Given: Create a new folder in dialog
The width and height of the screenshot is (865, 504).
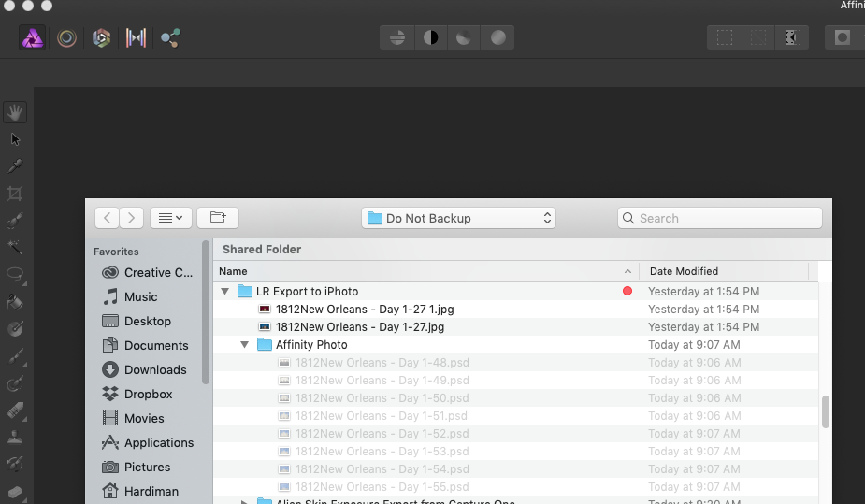Looking at the screenshot, I should [218, 218].
